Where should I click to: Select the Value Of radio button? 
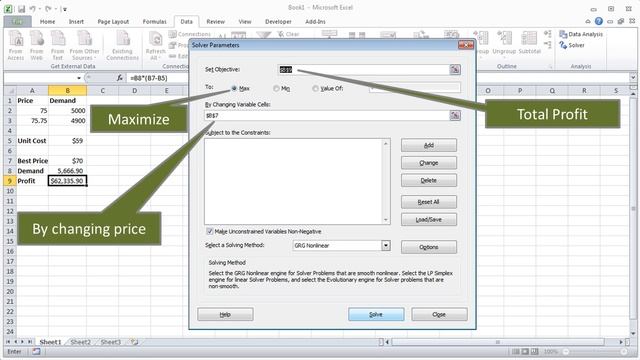315,88
